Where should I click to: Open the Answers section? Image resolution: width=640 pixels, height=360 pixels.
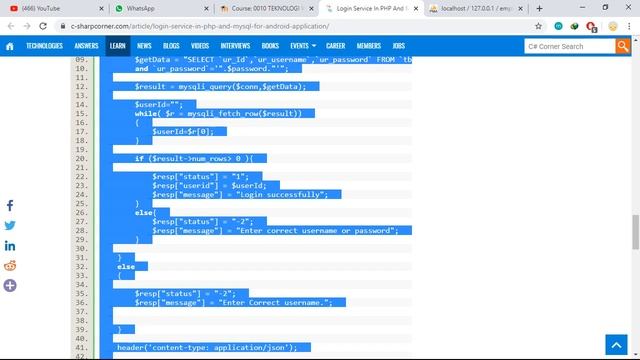pos(86,46)
